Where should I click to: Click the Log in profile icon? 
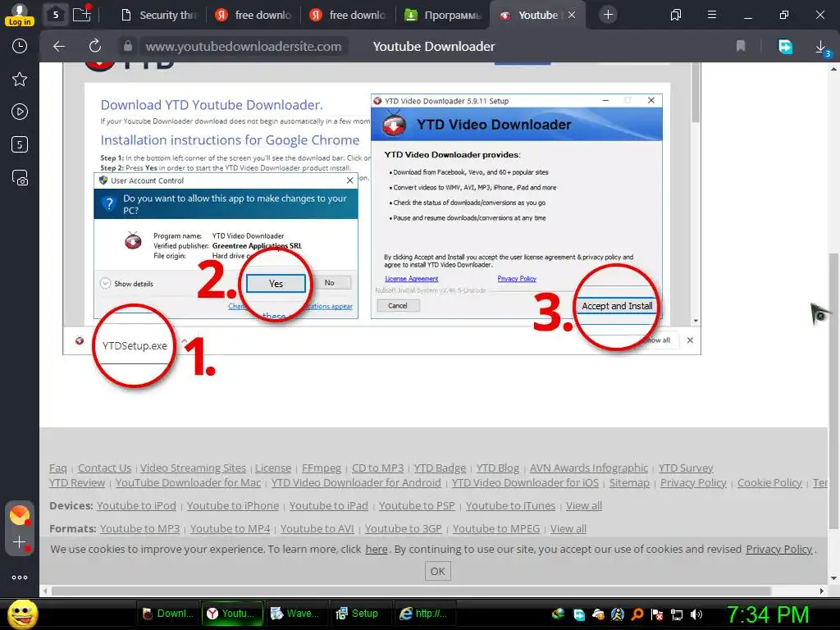click(20, 15)
